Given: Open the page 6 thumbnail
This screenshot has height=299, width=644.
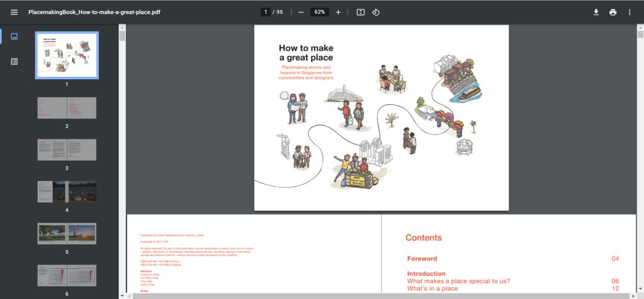Looking at the screenshot, I should coord(67,275).
